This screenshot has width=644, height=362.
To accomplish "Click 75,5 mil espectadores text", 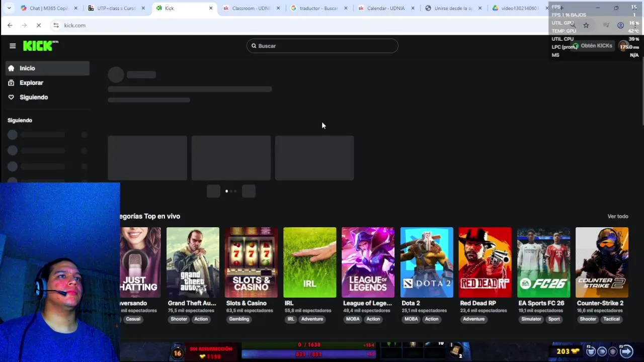I will point(191,311).
